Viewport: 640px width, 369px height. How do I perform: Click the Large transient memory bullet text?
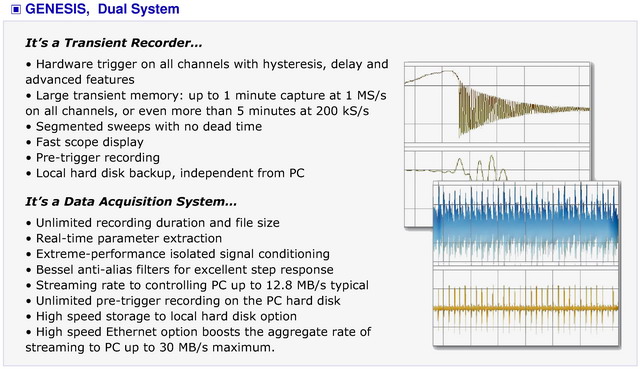(206, 103)
